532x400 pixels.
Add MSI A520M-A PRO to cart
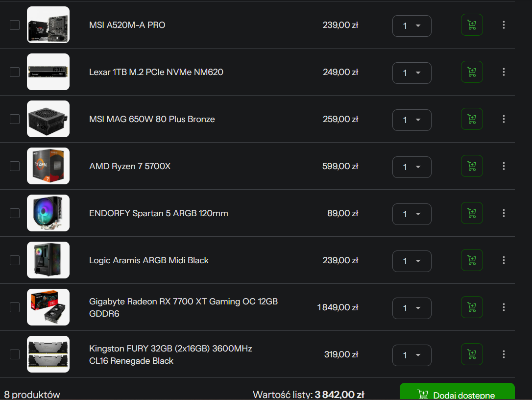point(472,25)
